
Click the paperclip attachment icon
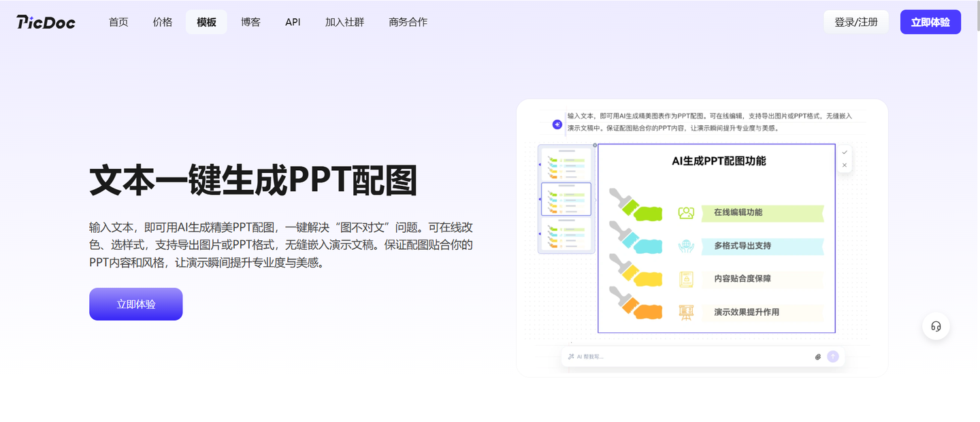pyautogui.click(x=818, y=357)
